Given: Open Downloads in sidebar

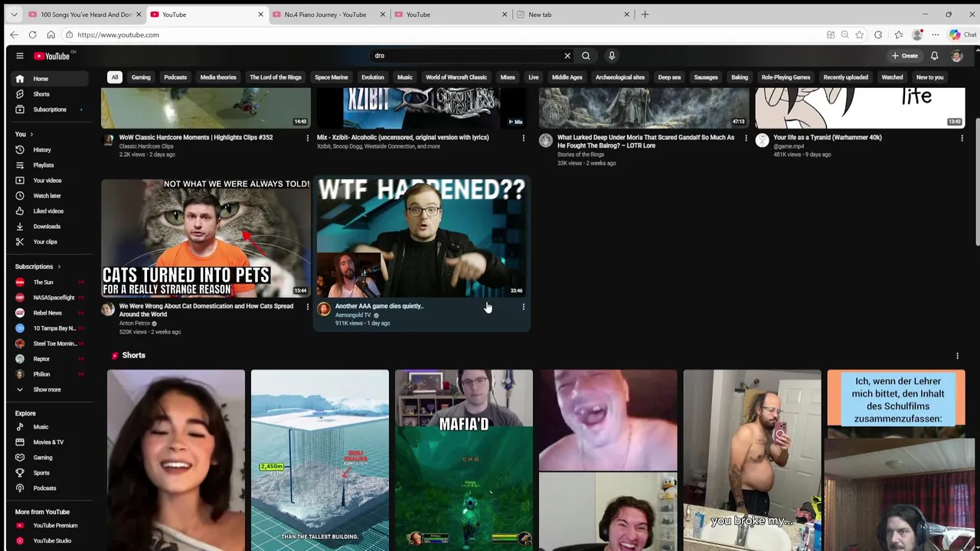Looking at the screenshot, I should 49,227.
